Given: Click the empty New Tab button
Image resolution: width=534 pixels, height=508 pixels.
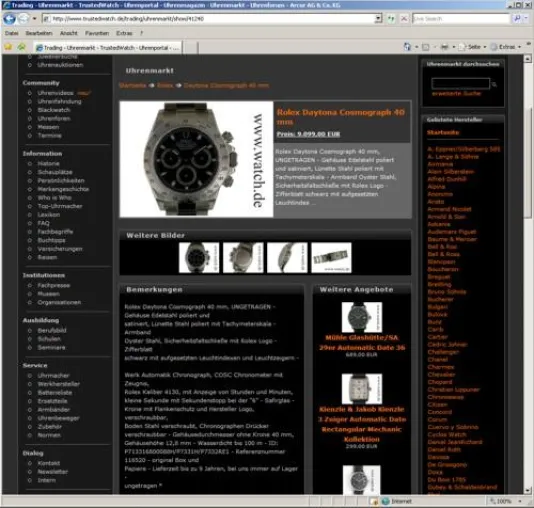Looking at the screenshot, I should 191,48.
